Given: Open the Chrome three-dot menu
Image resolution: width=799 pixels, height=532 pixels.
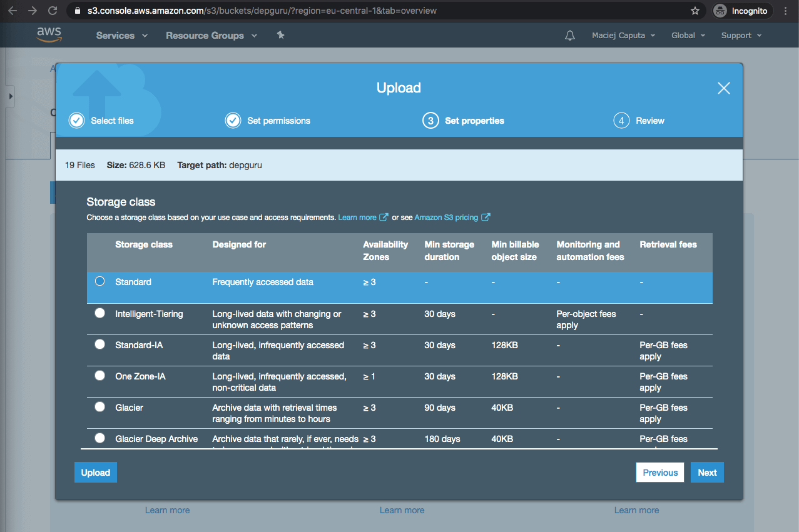Looking at the screenshot, I should coord(786,11).
